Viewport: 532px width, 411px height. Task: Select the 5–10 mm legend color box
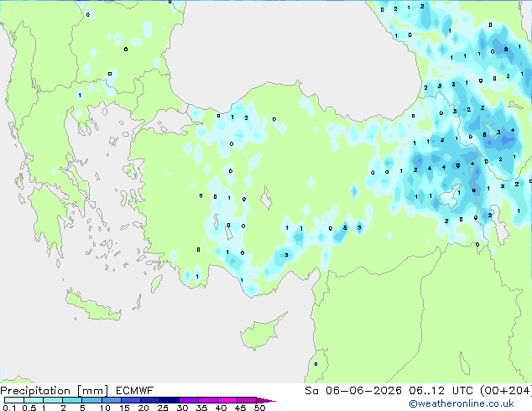click(91, 400)
